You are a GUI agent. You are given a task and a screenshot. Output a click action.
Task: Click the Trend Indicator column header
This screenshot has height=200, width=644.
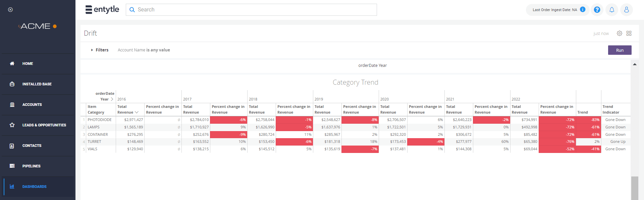(611, 110)
